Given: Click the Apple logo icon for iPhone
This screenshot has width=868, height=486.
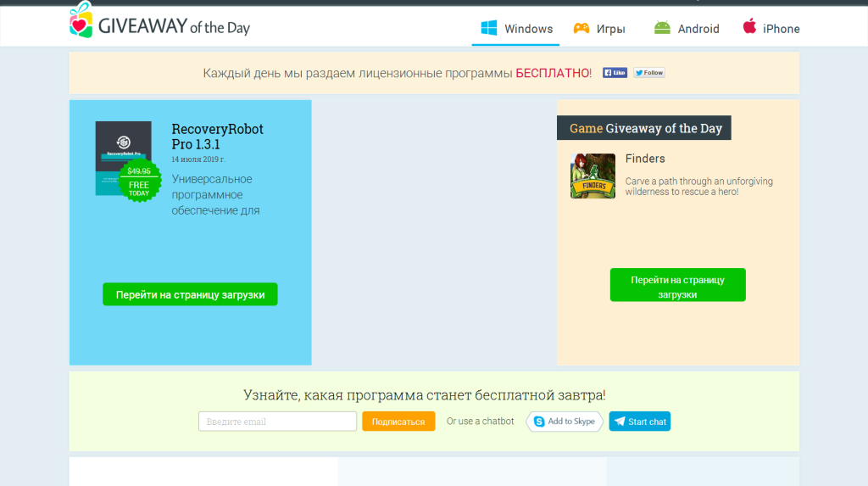Looking at the screenshot, I should tap(749, 27).
